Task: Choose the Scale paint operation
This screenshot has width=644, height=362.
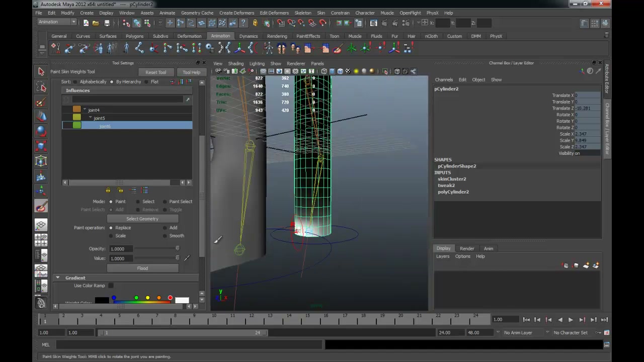Action: (111, 236)
